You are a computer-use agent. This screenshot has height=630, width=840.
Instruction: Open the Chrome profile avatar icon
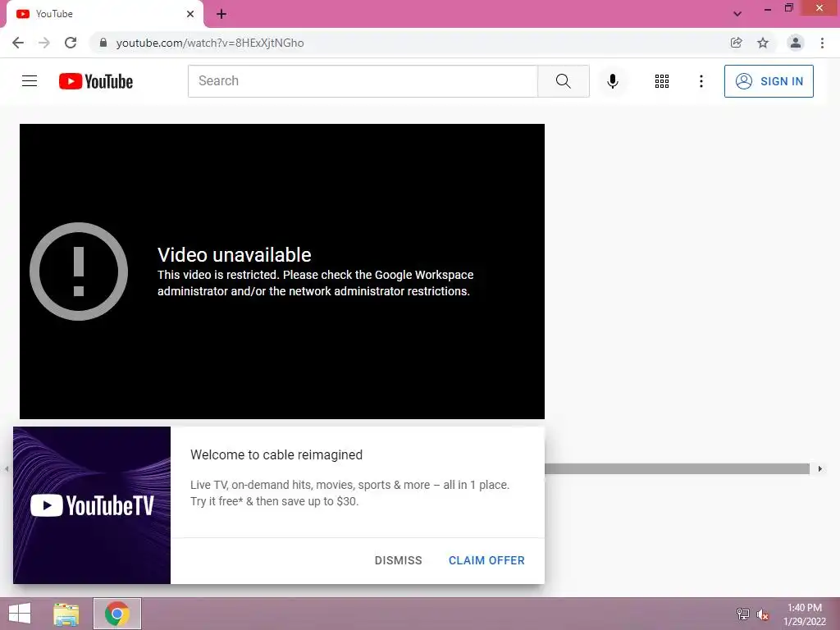[x=796, y=43]
